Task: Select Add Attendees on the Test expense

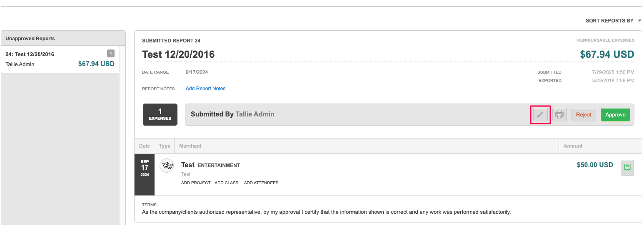Action: (261, 183)
